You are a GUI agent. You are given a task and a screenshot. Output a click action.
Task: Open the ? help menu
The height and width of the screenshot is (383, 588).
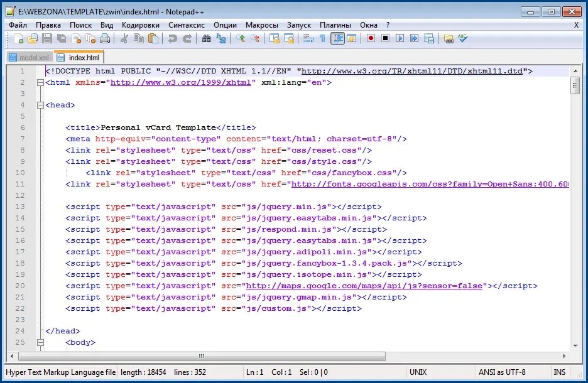tap(388, 25)
